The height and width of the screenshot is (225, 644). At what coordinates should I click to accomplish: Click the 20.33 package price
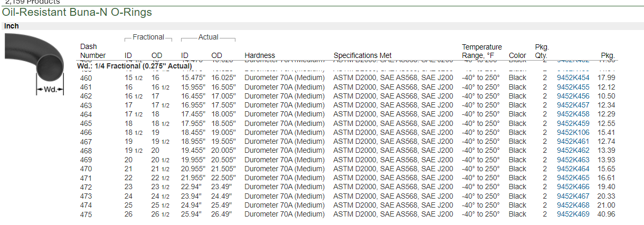pos(606,196)
